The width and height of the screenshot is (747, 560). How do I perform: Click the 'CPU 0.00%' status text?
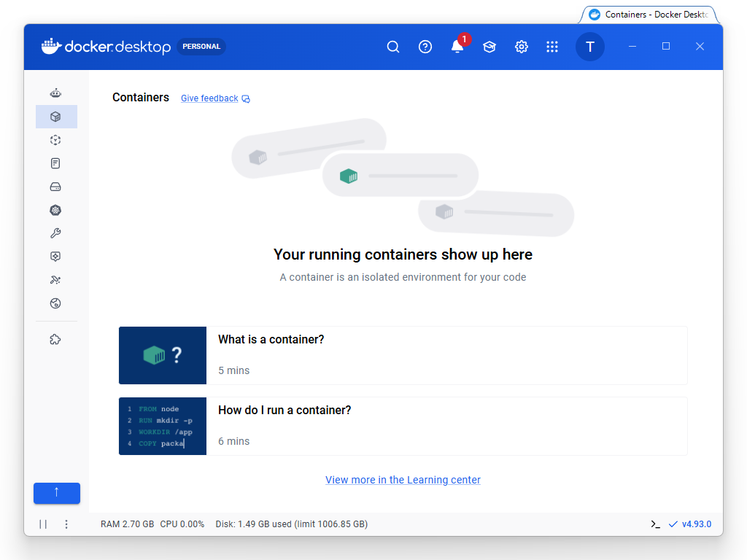coord(182,524)
